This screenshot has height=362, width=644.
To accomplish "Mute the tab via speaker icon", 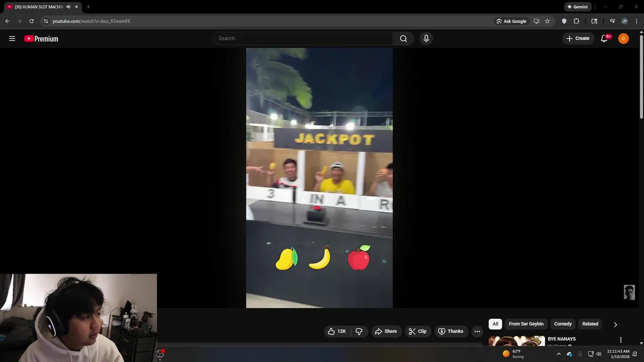I will (x=68, y=7).
